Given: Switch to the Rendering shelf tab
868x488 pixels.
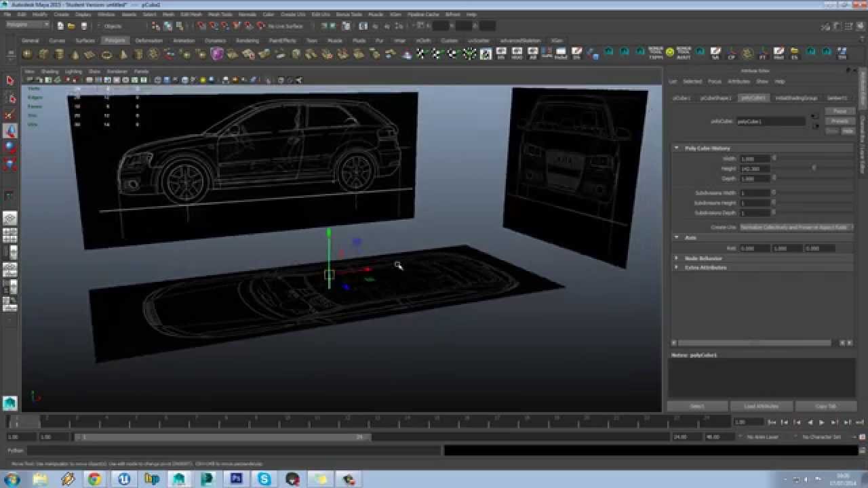Looking at the screenshot, I should tap(247, 41).
